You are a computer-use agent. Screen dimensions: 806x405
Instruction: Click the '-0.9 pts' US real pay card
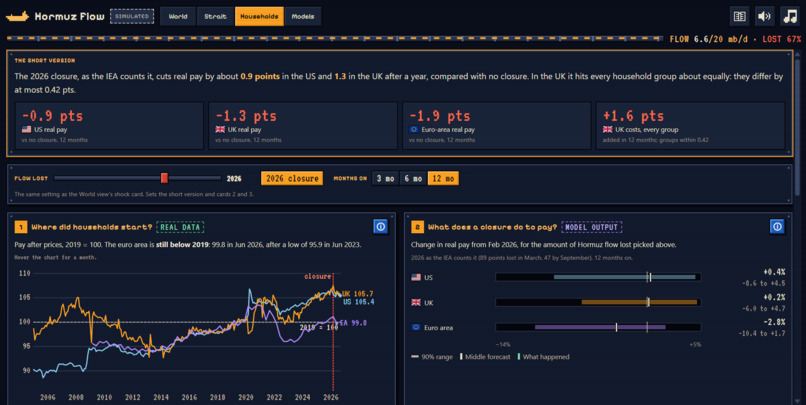pos(109,126)
